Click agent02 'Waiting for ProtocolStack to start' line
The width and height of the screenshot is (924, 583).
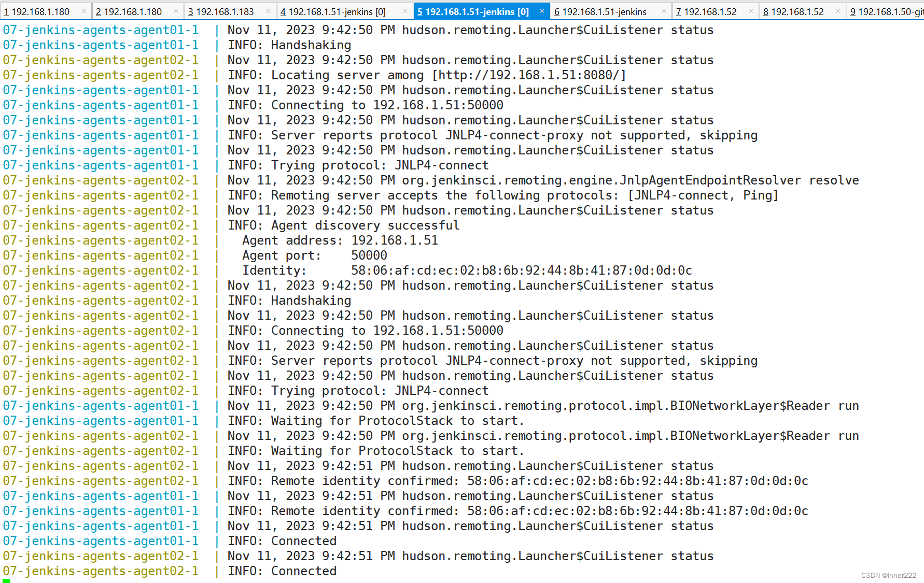[263, 451]
